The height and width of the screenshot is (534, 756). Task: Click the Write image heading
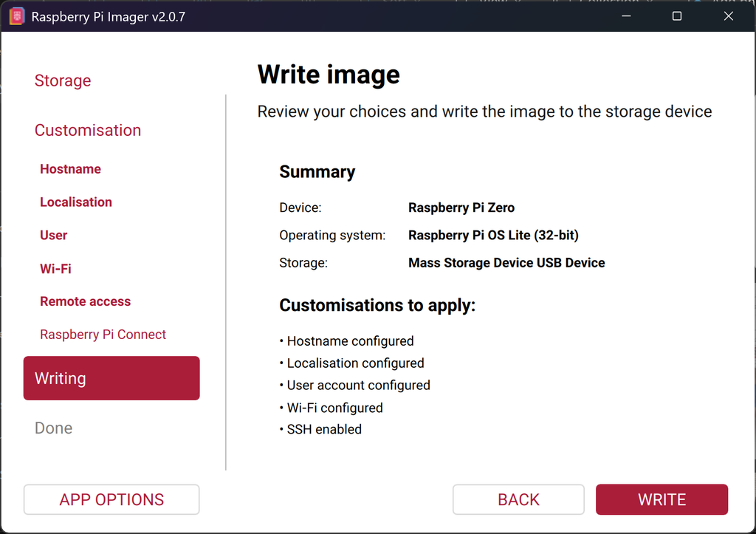tap(329, 75)
